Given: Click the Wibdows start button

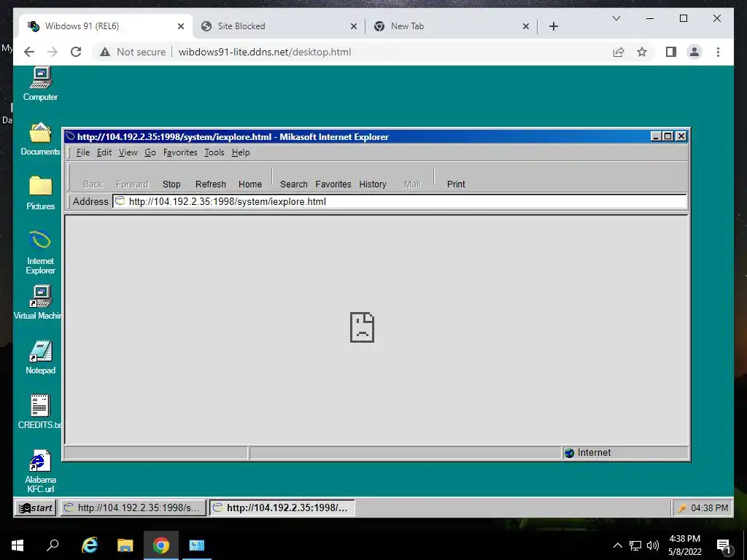Looking at the screenshot, I should click(35, 508).
